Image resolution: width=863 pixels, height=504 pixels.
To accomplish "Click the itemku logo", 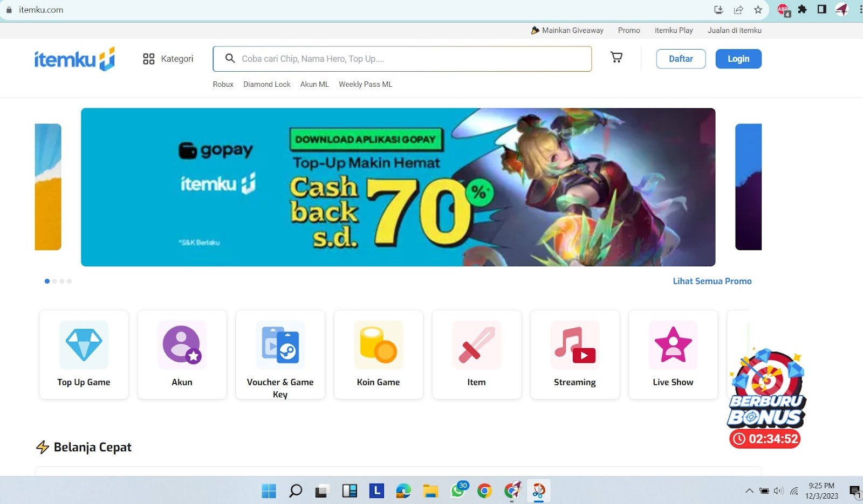I will coord(74,59).
